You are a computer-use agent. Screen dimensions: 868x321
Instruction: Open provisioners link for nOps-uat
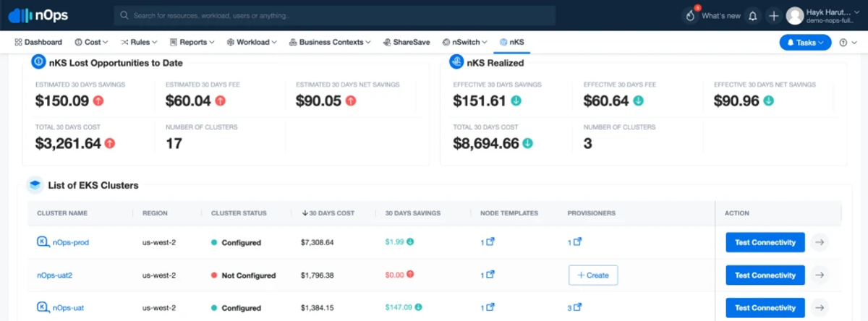tap(574, 307)
